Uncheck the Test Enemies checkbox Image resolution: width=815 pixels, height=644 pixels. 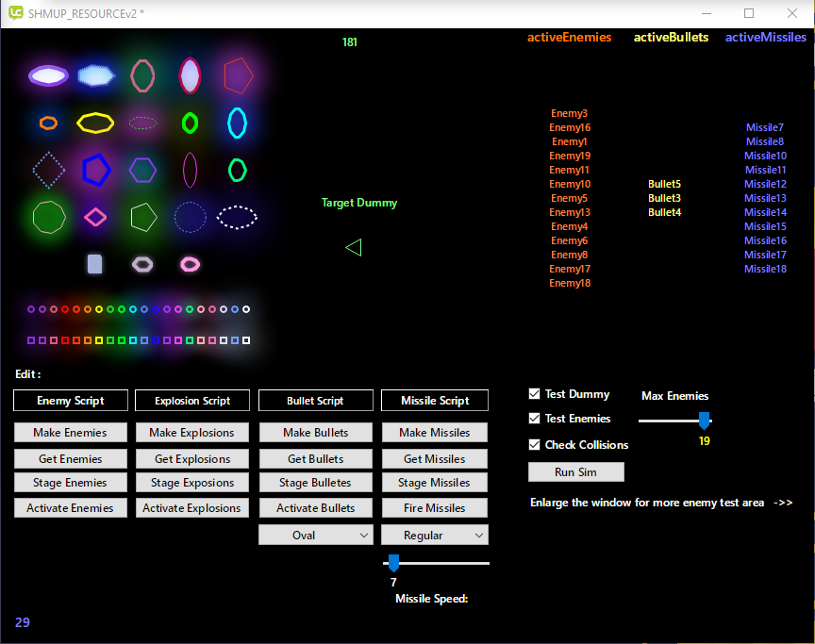point(535,419)
